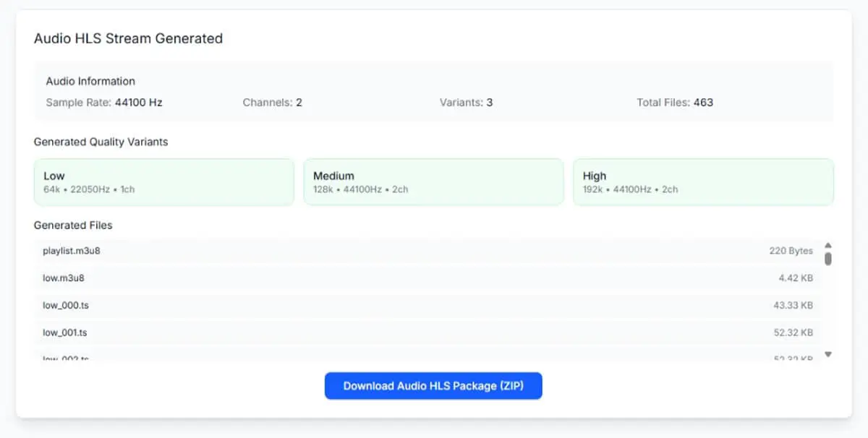Click the 43.33 KB file size

793,306
